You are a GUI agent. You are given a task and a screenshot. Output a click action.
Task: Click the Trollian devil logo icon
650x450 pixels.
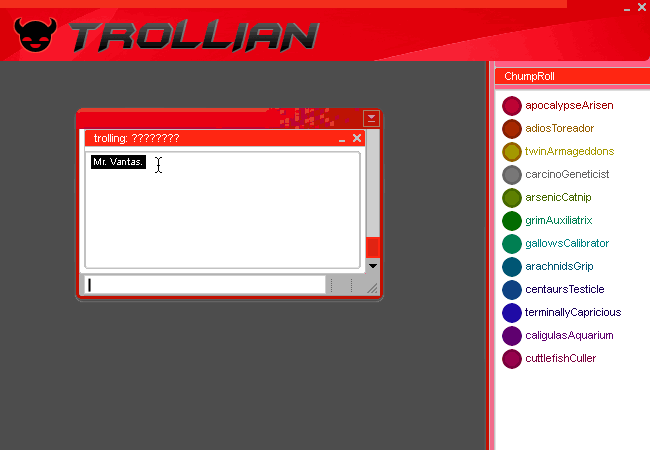[x=37, y=35]
